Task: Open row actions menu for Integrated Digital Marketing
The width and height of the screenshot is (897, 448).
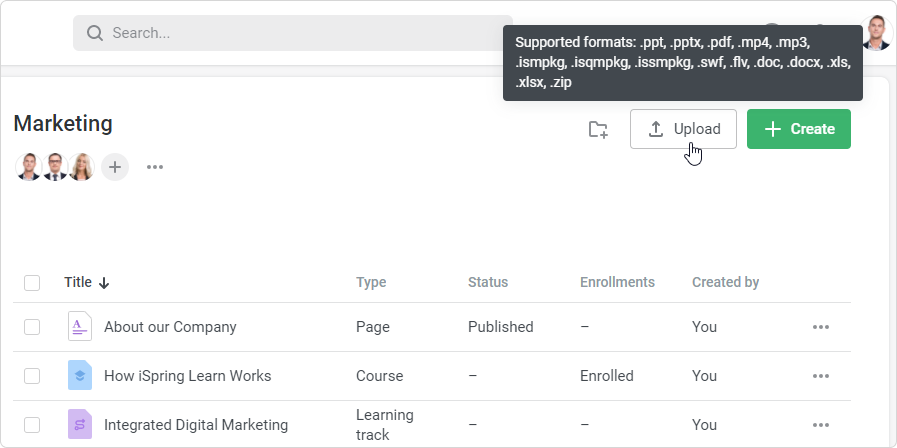Action: pos(821,425)
